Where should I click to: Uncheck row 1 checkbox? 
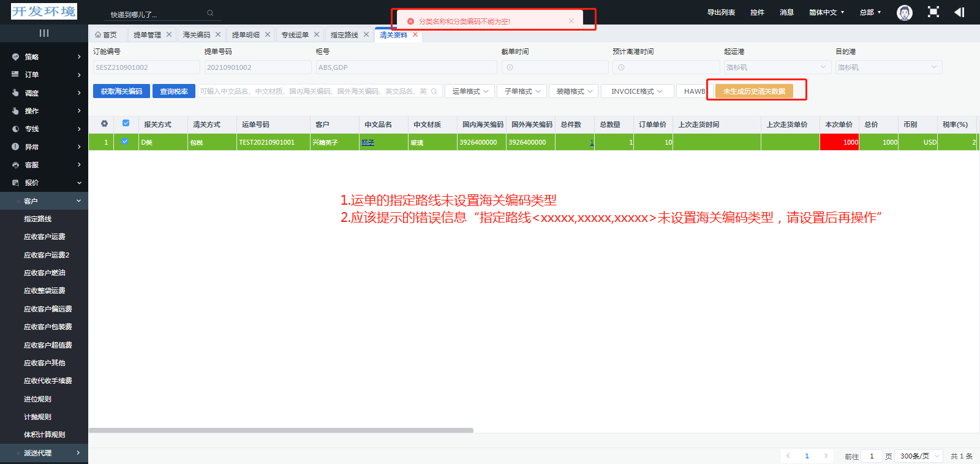point(125,142)
